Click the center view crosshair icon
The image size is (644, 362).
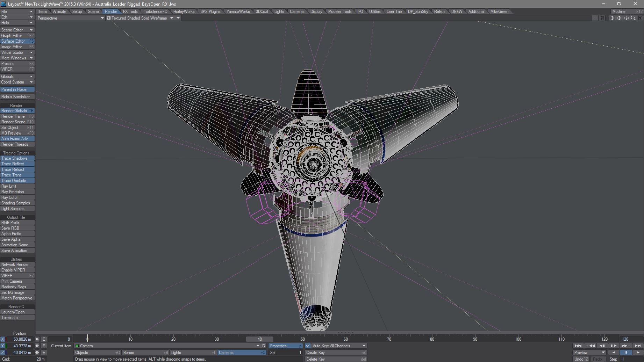612,18
